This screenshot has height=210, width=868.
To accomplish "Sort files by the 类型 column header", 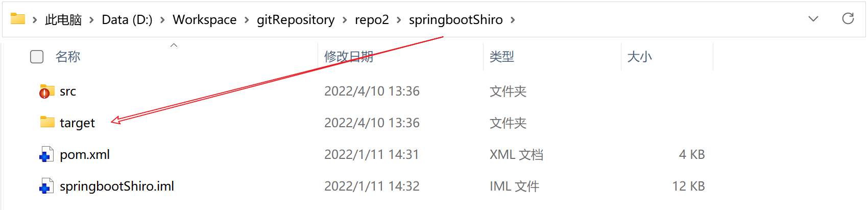I will click(502, 57).
